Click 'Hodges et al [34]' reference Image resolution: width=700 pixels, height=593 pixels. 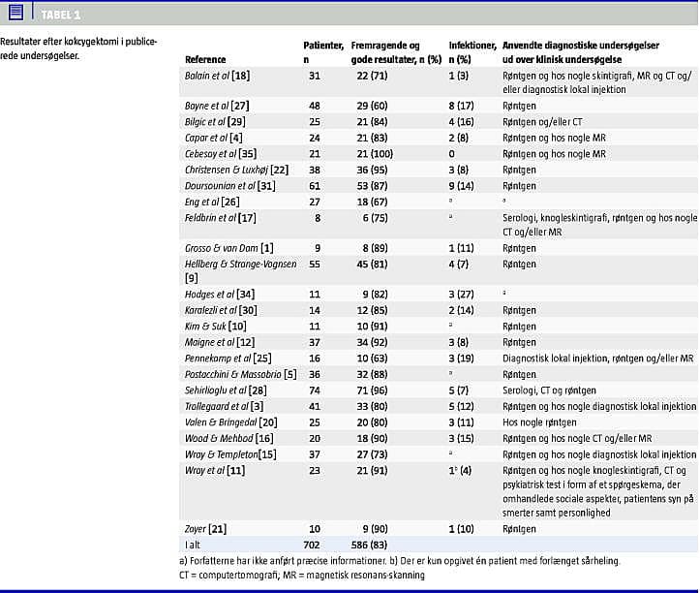(x=220, y=295)
